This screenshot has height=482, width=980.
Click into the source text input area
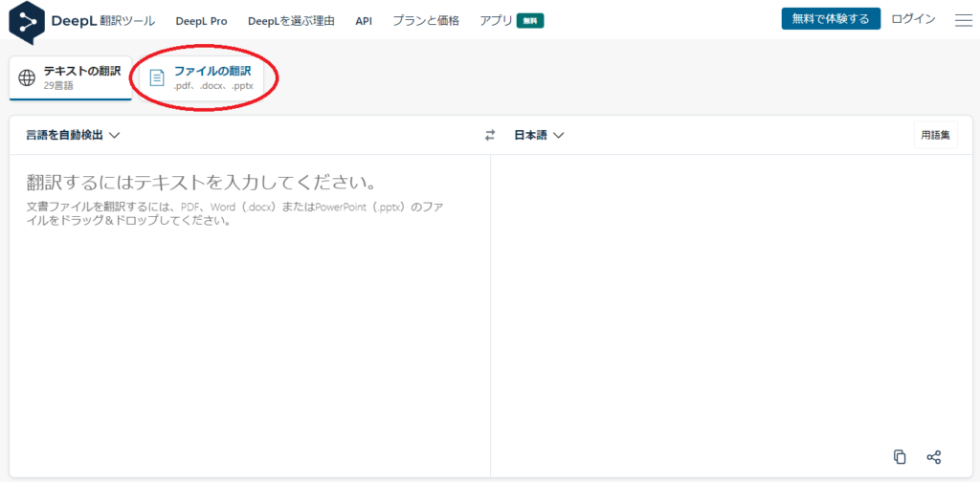tap(250, 316)
